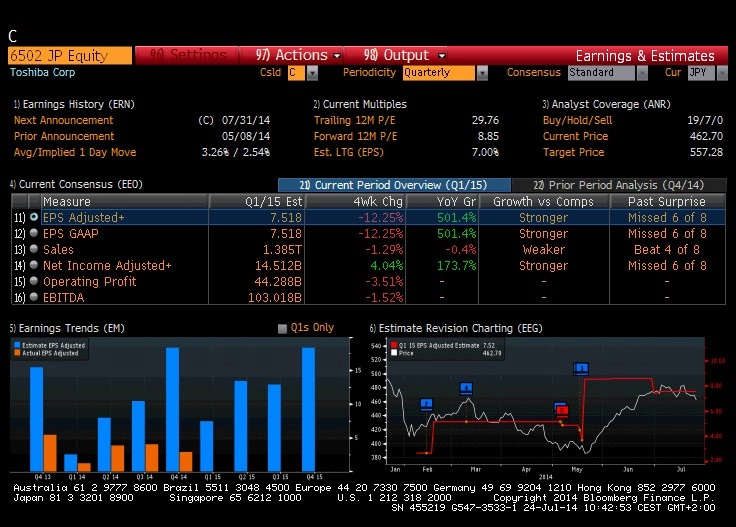This screenshot has width=736, height=527.
Task: Click the YoY Gr column header
Action: point(442,201)
